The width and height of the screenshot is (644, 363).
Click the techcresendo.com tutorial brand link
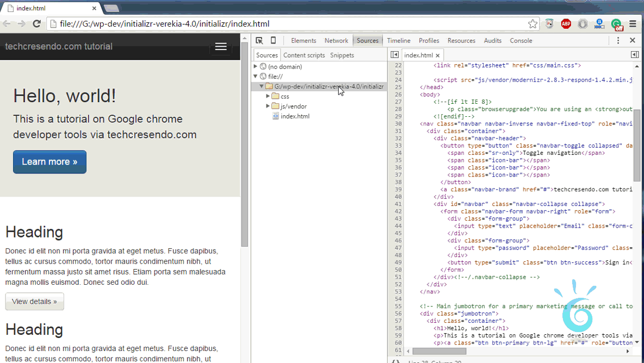pyautogui.click(x=59, y=46)
